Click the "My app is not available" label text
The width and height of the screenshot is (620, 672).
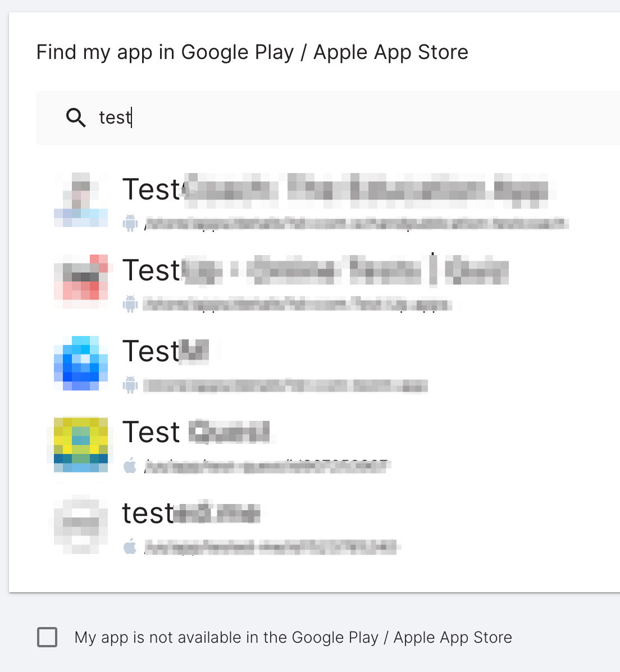[x=293, y=638]
